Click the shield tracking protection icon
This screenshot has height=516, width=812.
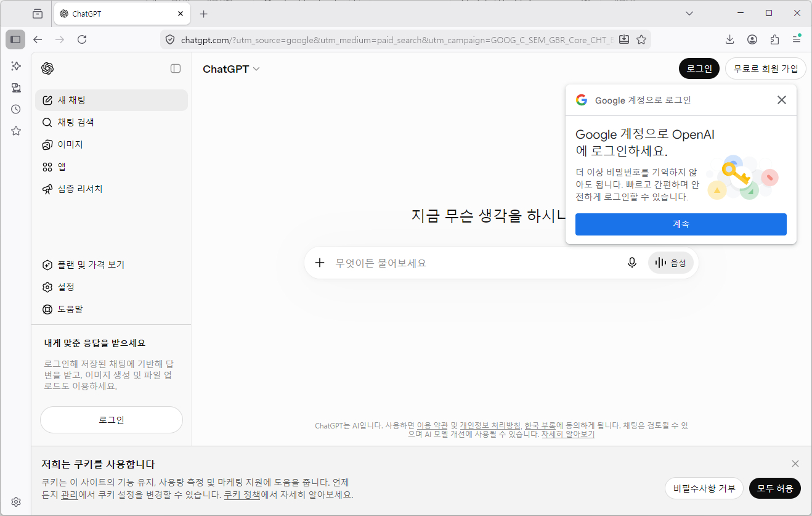pos(171,39)
